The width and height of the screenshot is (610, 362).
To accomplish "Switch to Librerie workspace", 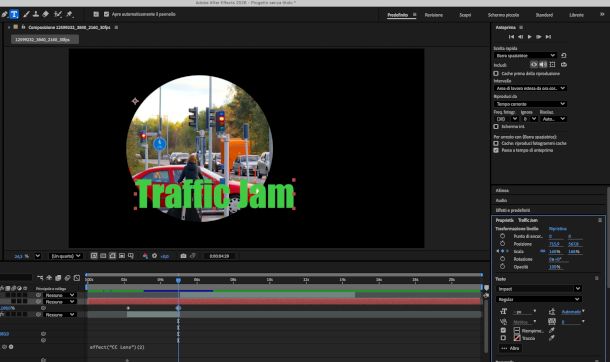I will (x=577, y=15).
